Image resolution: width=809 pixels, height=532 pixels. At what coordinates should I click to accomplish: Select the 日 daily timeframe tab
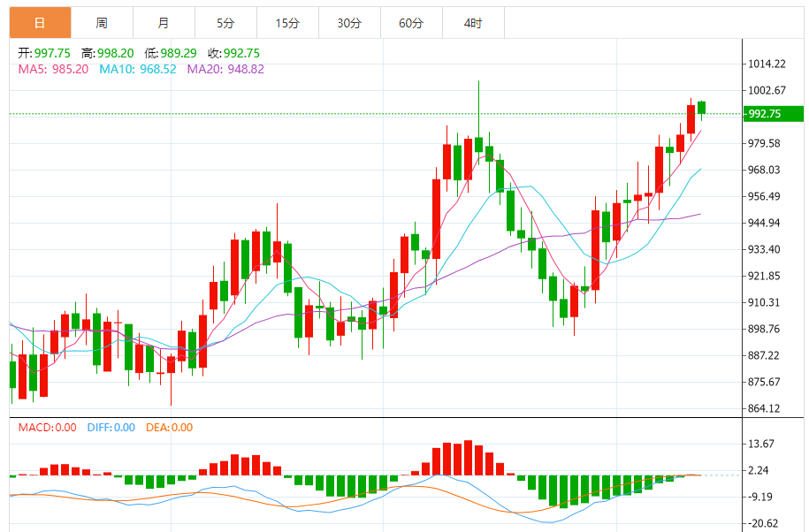(41, 23)
